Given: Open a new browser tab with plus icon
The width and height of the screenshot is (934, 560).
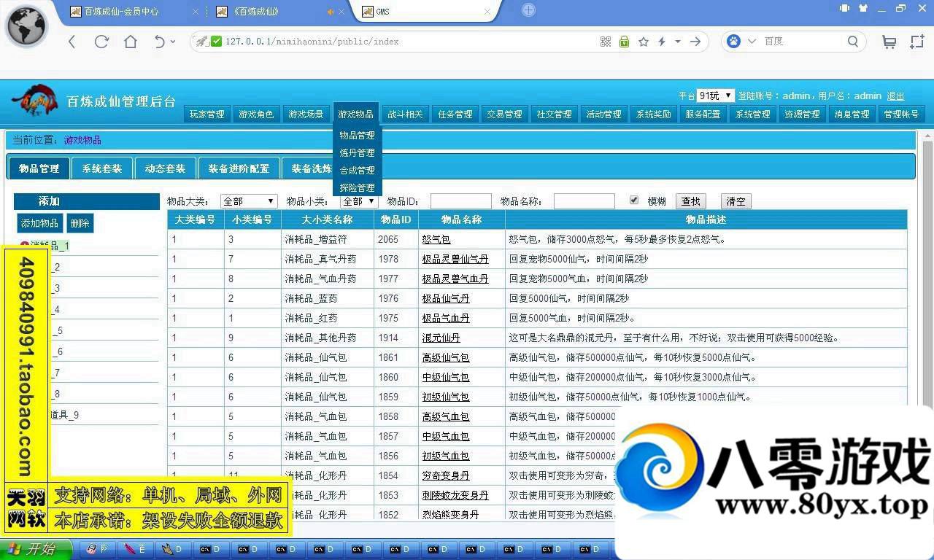Looking at the screenshot, I should [529, 10].
